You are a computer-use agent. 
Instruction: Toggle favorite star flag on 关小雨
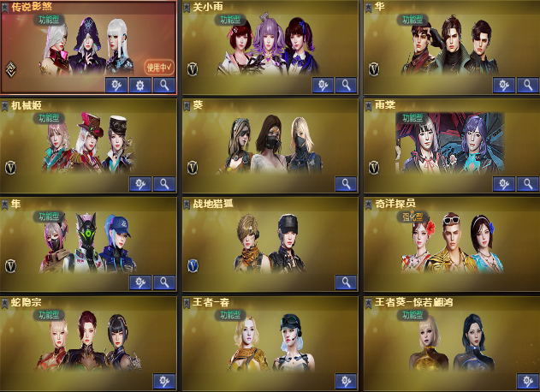click(187, 7)
